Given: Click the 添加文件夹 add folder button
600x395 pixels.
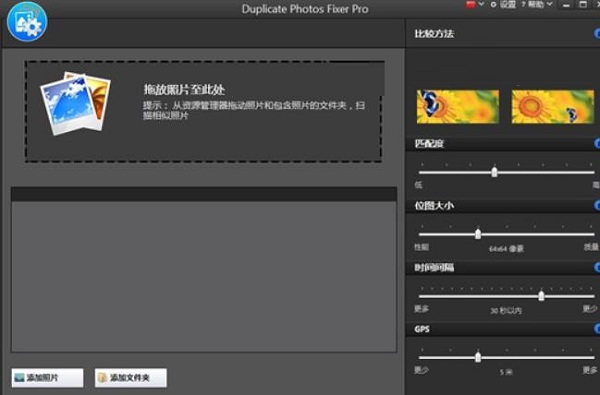Looking at the screenshot, I should tap(130, 378).
